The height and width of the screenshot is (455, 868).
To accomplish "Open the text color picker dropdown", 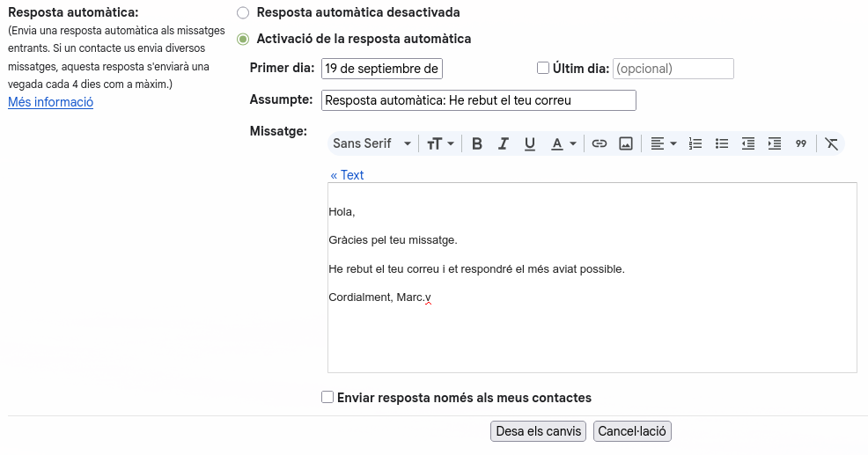I will click(563, 143).
